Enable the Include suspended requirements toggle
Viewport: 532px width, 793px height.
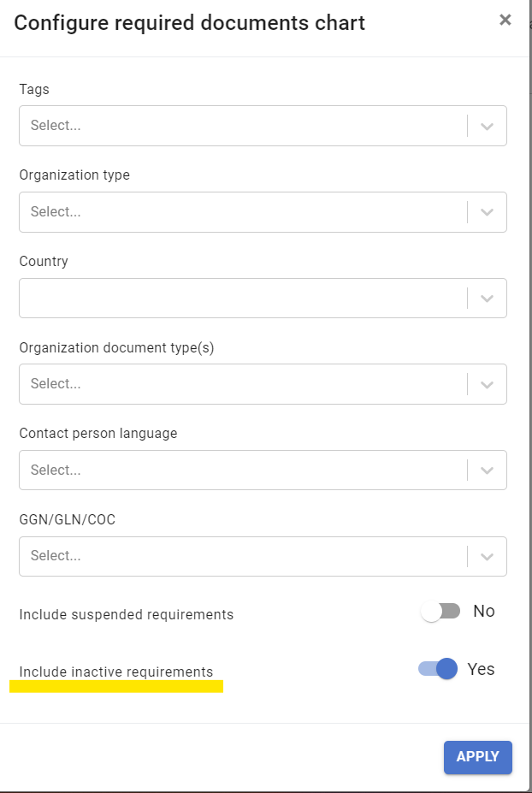point(440,612)
